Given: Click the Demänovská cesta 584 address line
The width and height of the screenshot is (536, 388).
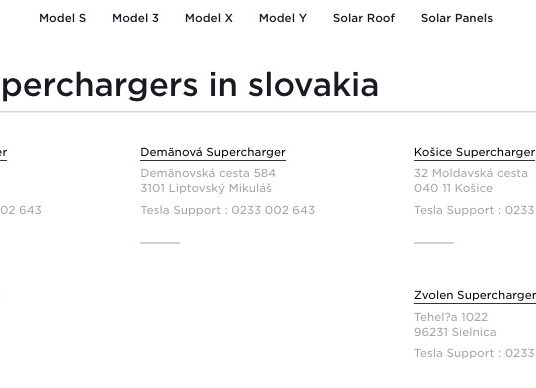Looking at the screenshot, I should coord(208,173).
